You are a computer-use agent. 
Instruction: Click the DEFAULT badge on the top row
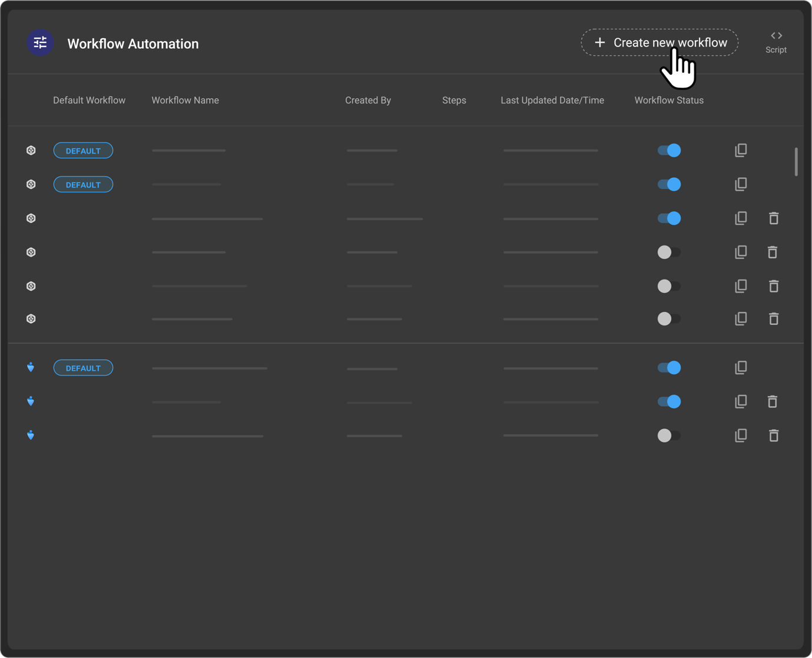83,150
